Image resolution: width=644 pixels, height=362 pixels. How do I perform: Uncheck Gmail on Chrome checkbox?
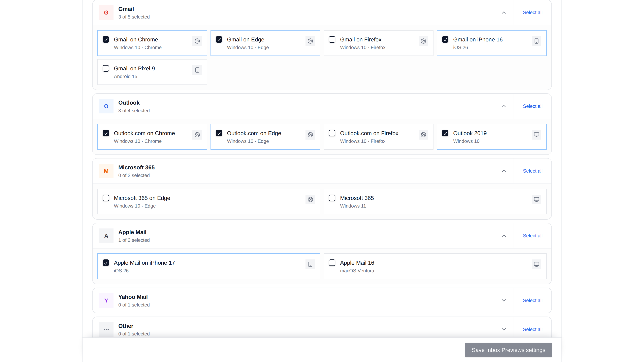106,39
